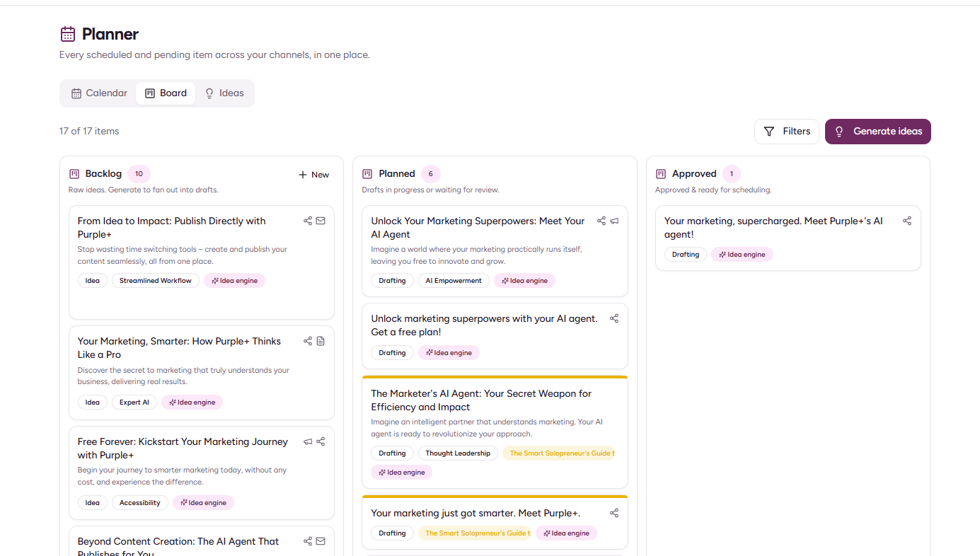Click the Planned column board icon
The height and width of the screenshot is (556, 980).
click(367, 174)
